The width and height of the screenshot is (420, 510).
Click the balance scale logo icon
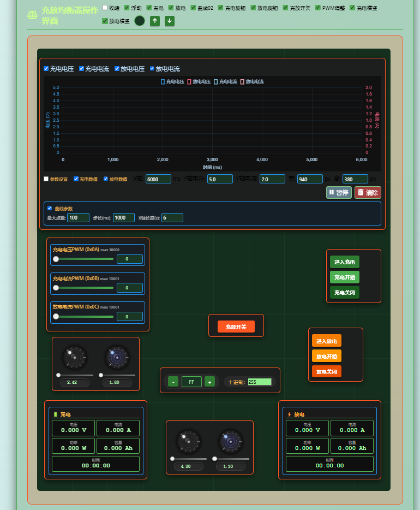[x=32, y=15]
